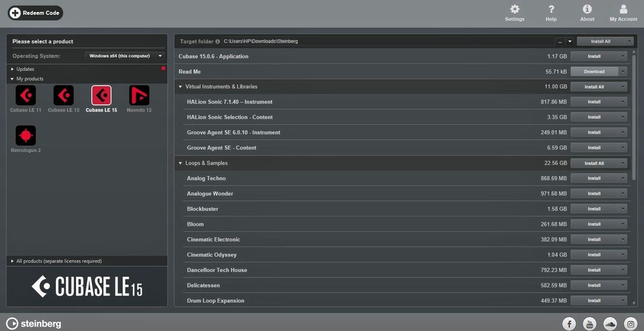Open target folder history dropdown arrow
Viewport: 644px width, 331px height.
point(570,41)
